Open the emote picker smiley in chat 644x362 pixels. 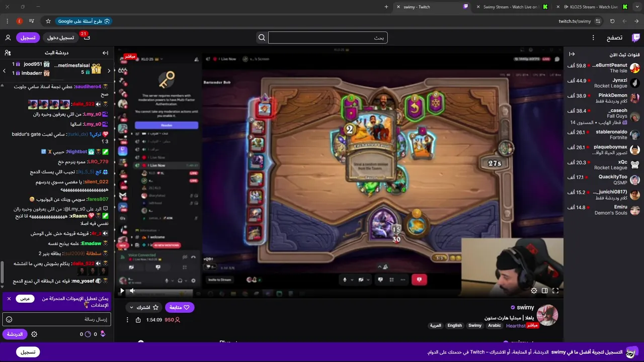(9, 319)
